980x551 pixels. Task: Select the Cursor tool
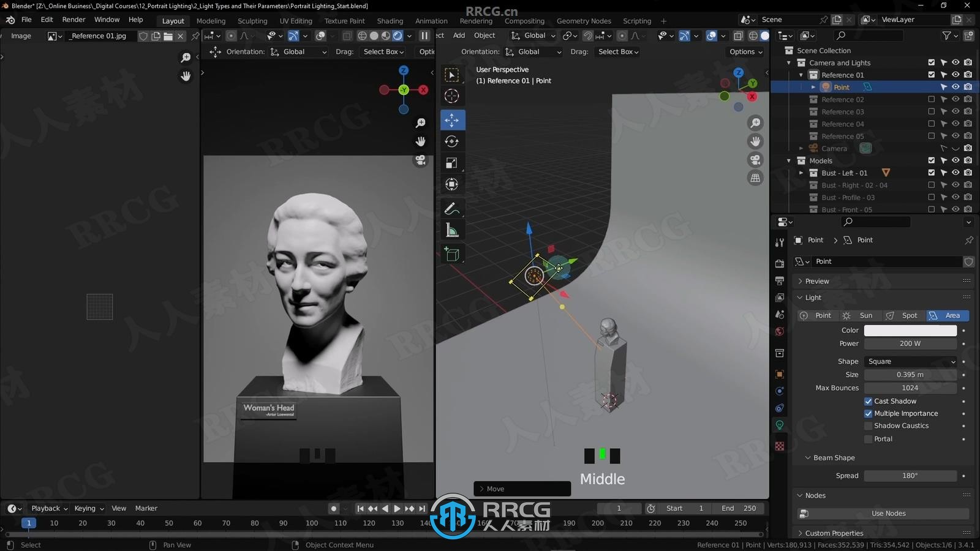point(452,96)
